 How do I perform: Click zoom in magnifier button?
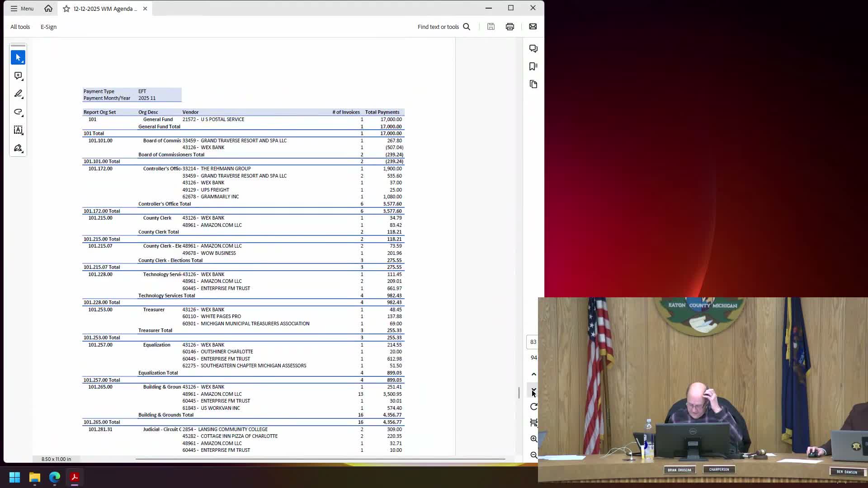pyautogui.click(x=534, y=439)
